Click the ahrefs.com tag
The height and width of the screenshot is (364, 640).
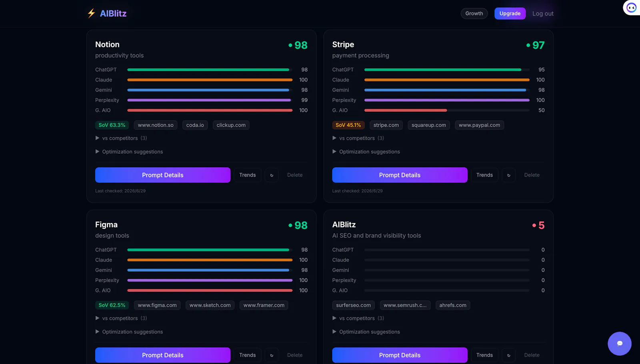point(453,305)
